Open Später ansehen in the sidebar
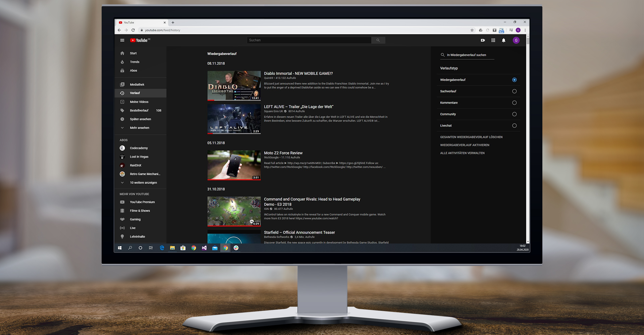Image resolution: width=644 pixels, height=335 pixels. click(141, 119)
